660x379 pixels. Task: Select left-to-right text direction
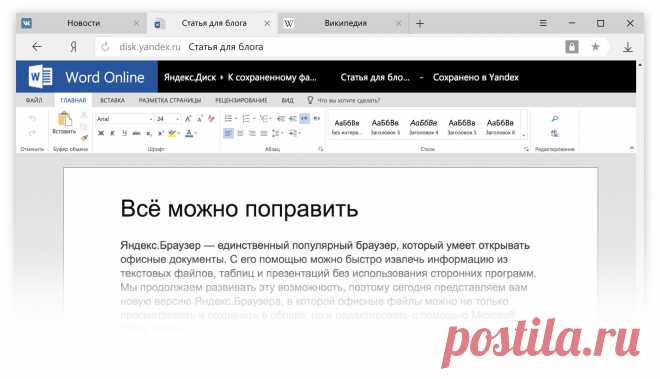304,118
